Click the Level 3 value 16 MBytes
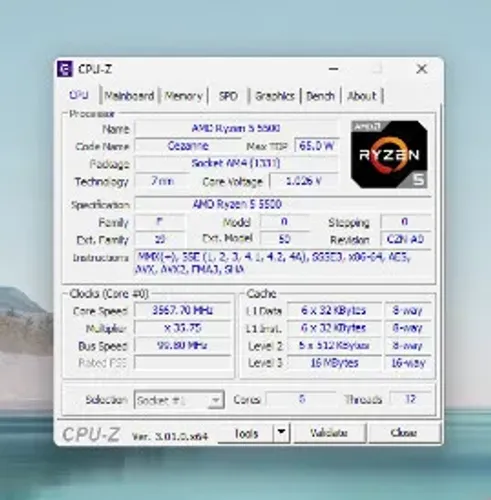This screenshot has height=500, width=491. point(334,363)
